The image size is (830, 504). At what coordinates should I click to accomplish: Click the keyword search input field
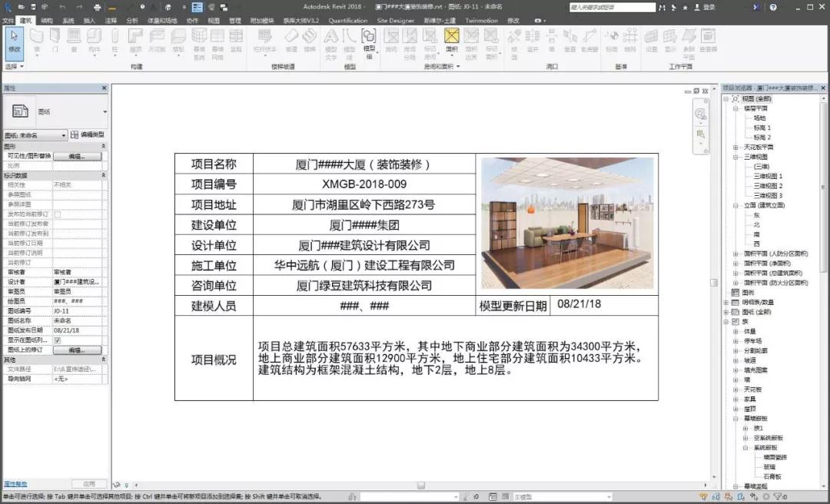click(612, 8)
